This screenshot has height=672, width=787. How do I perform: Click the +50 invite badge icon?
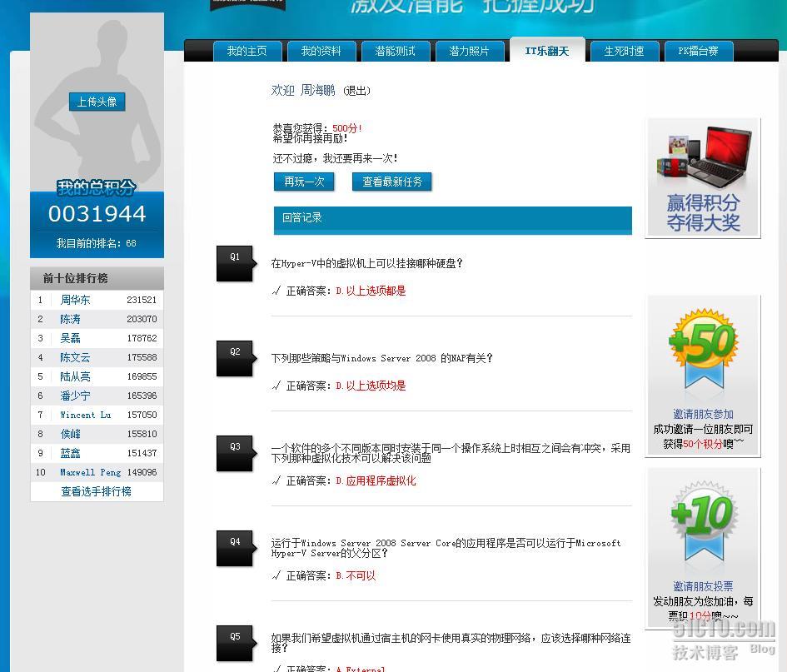pyautogui.click(x=704, y=347)
